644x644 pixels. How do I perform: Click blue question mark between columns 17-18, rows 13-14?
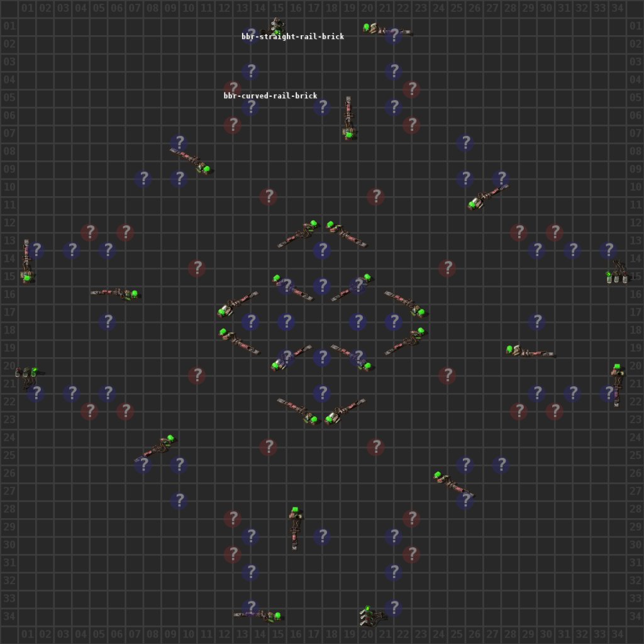323,250
